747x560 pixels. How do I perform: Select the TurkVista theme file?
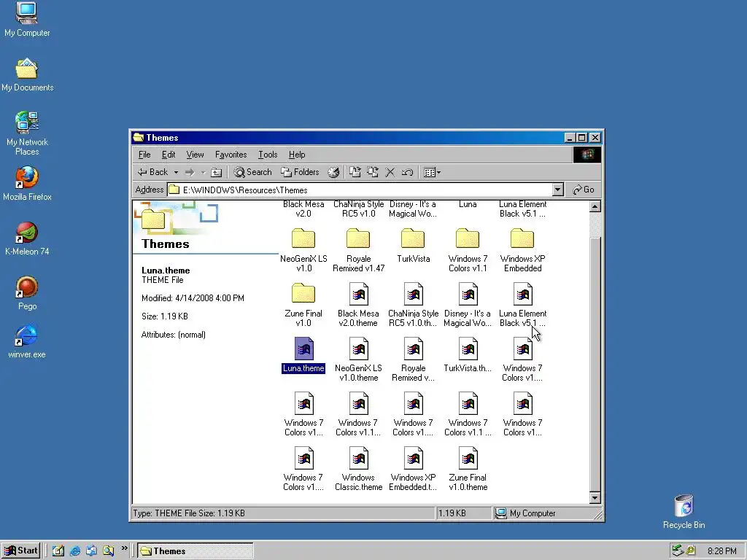tap(468, 355)
